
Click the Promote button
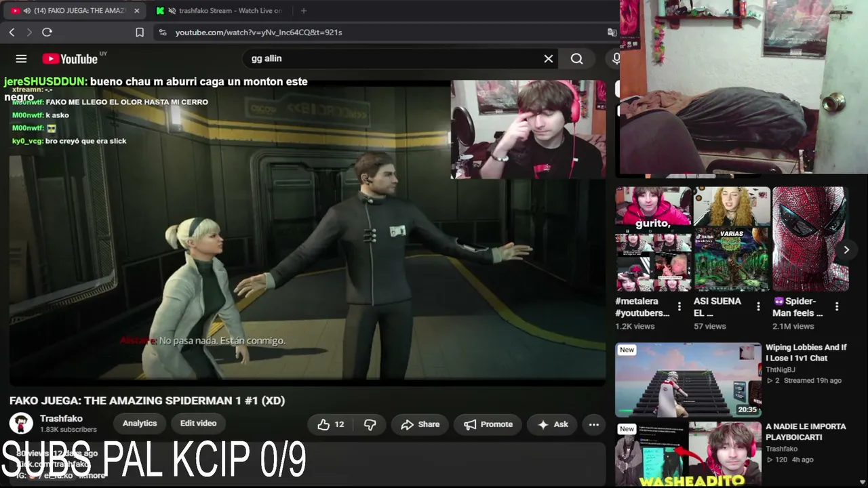point(488,424)
